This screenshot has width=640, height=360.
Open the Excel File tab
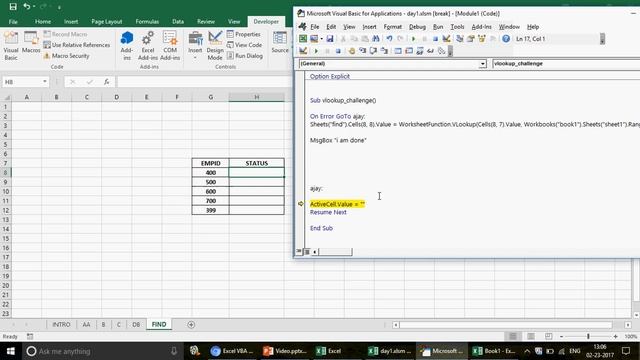point(13,22)
